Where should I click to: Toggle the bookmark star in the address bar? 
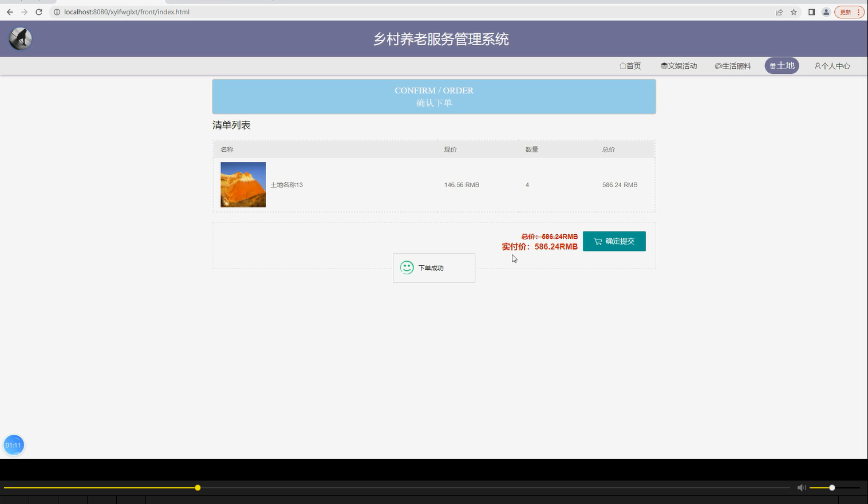[794, 11]
